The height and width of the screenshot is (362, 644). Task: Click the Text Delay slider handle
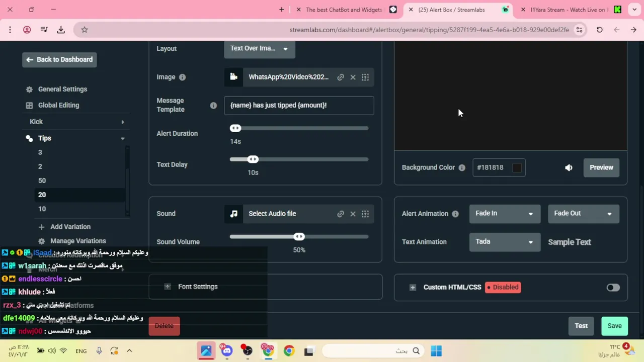coord(253,159)
